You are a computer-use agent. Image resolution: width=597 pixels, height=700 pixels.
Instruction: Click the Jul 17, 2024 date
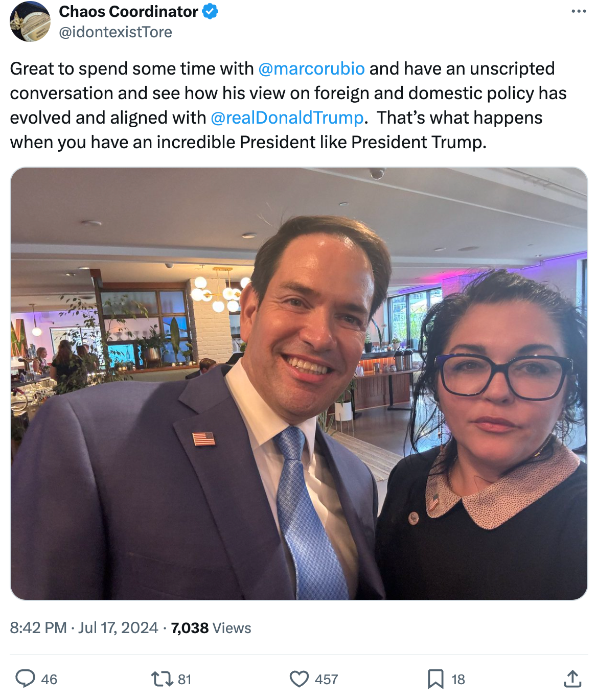coord(118,627)
